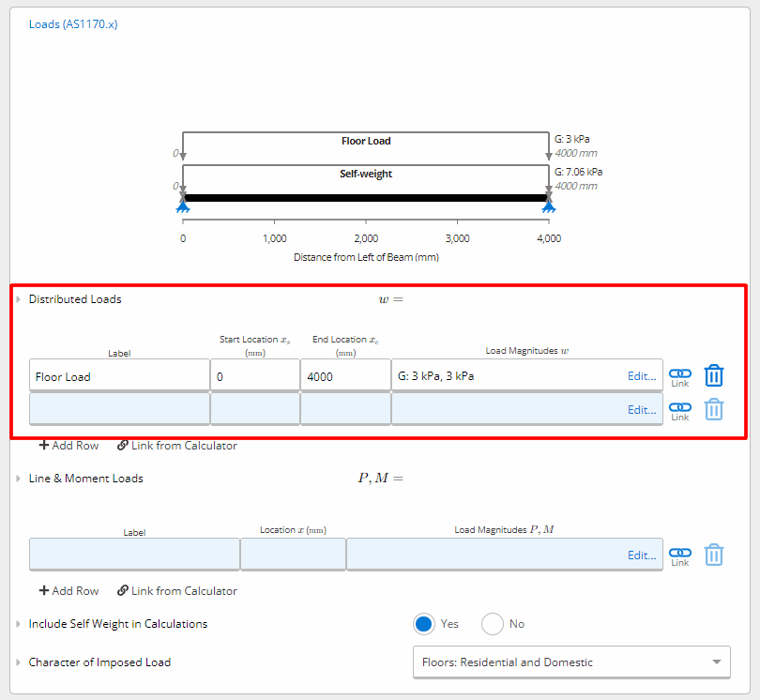Image resolution: width=760 pixels, height=700 pixels.
Task: Click trash icon in Line & Moment Loads row
Action: pos(714,555)
